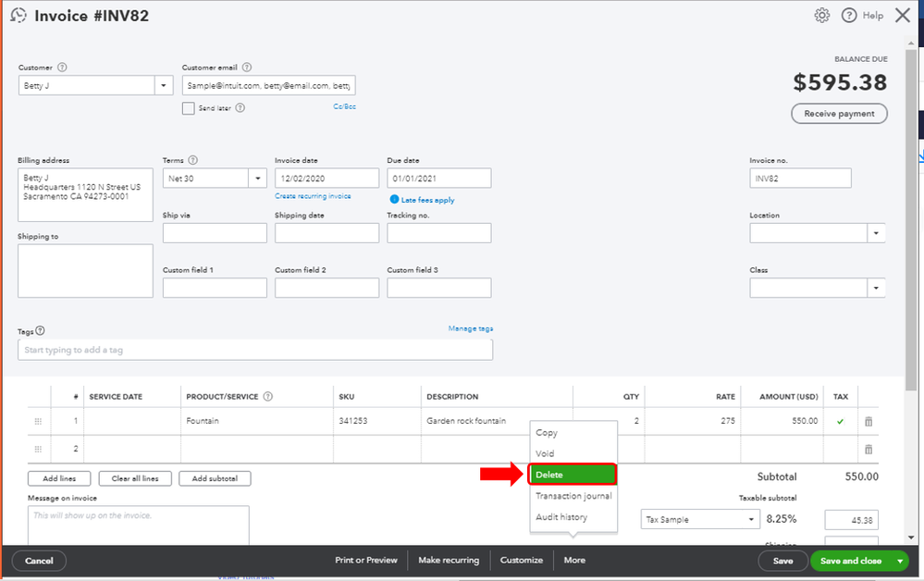Enable the Send later checkbox
The width and height of the screenshot is (924, 581).
click(189, 108)
